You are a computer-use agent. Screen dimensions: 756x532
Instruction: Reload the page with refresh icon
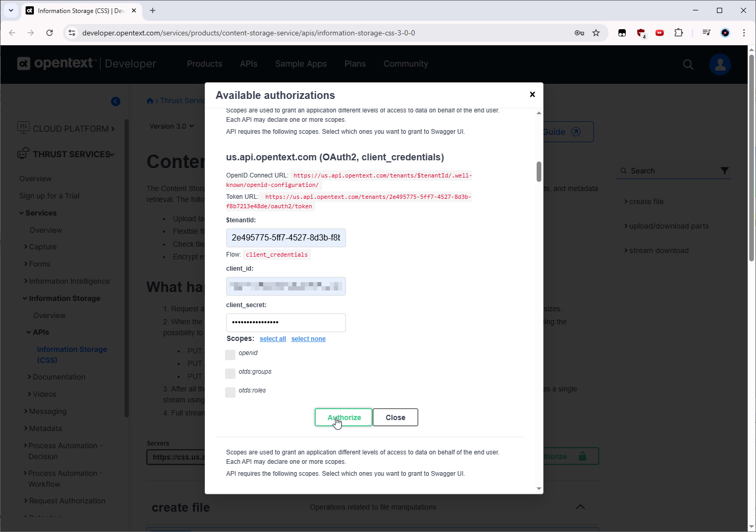(x=49, y=33)
